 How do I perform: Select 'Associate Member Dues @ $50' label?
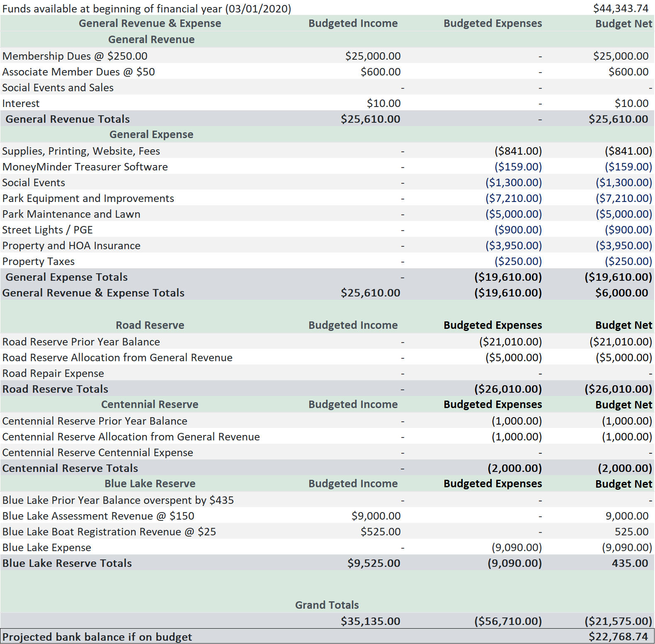click(x=79, y=72)
